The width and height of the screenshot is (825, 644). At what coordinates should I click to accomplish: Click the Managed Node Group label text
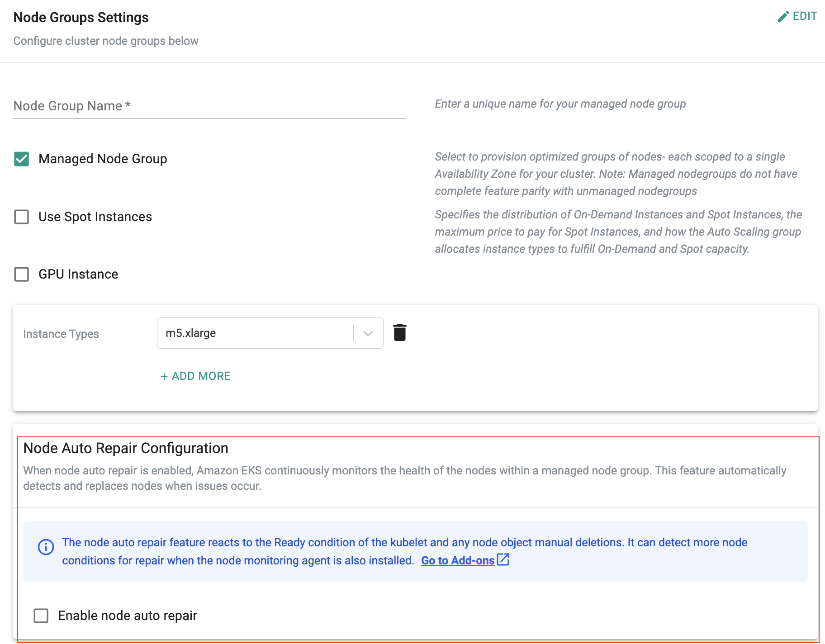(x=103, y=159)
